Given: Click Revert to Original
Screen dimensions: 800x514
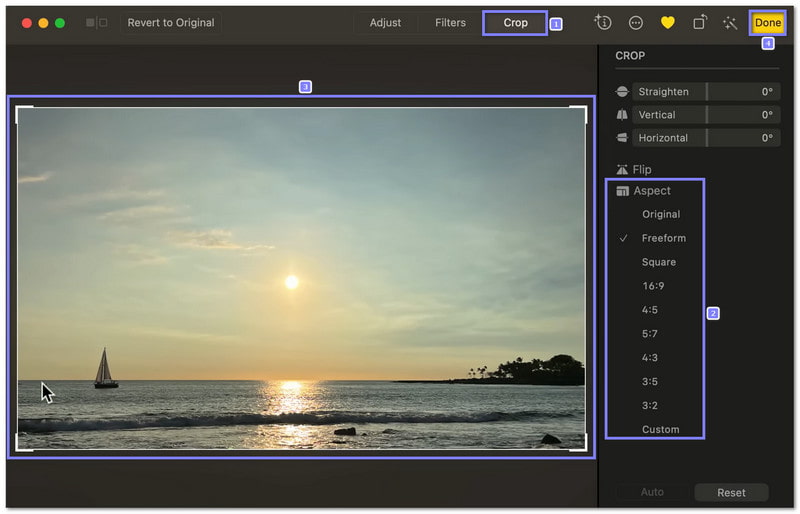Looking at the screenshot, I should pos(171,22).
